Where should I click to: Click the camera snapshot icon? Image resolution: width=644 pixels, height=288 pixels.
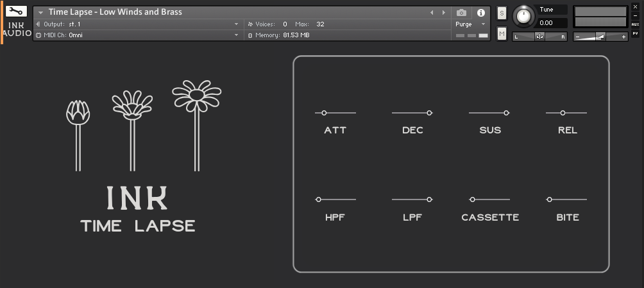pyautogui.click(x=461, y=12)
